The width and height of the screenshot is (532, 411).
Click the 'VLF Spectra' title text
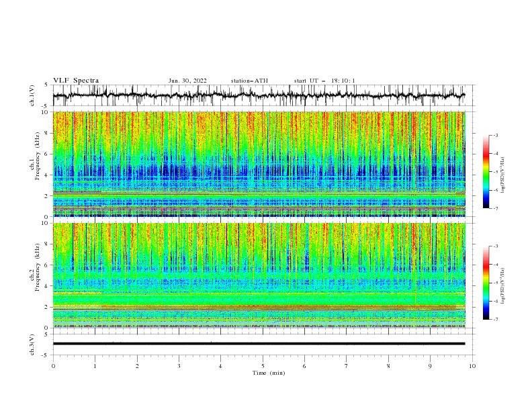coord(76,81)
